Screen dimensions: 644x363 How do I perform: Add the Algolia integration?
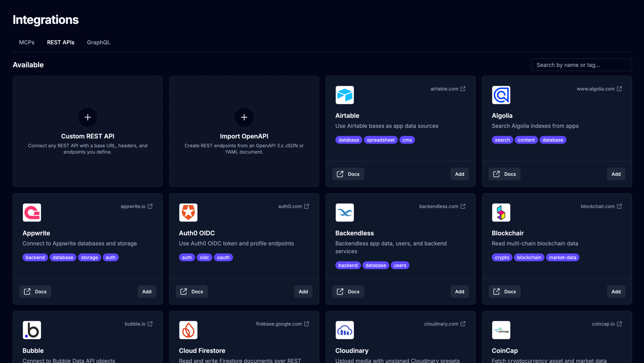(x=616, y=174)
